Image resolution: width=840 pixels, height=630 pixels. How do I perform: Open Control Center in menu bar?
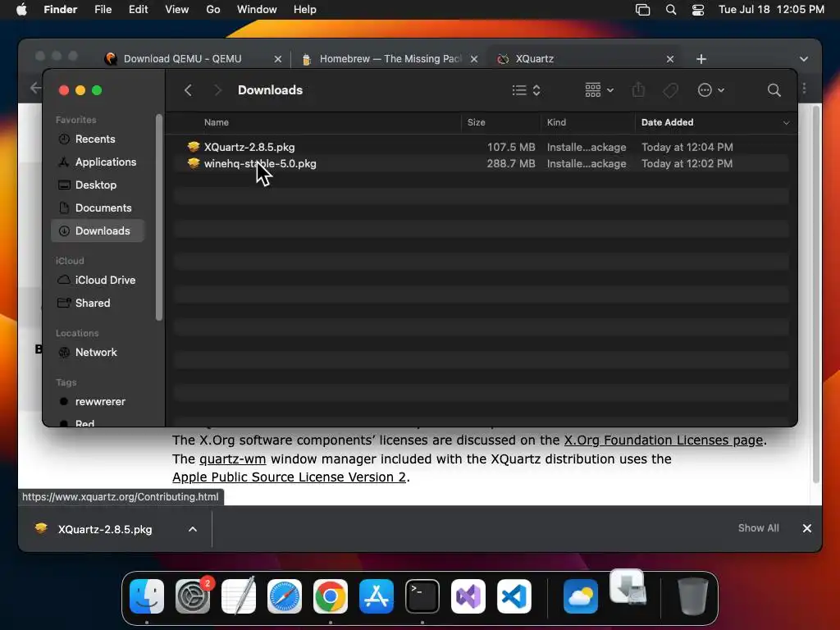pos(698,10)
